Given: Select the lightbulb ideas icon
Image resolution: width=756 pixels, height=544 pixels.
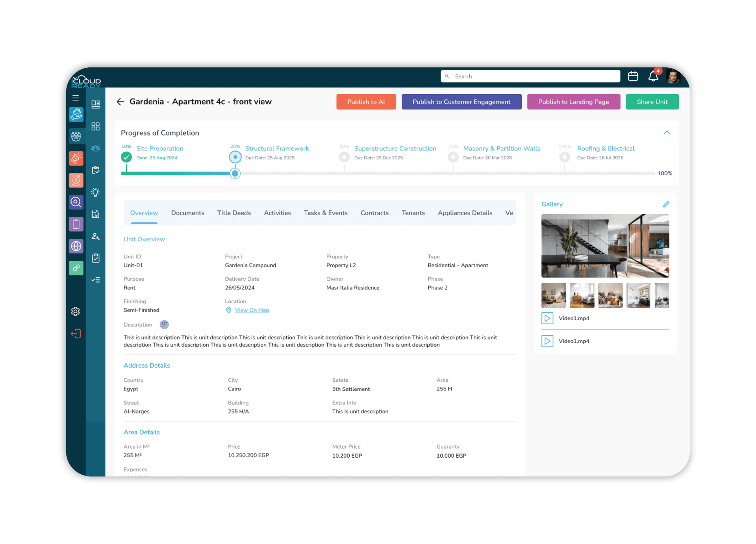Looking at the screenshot, I should tap(95, 192).
